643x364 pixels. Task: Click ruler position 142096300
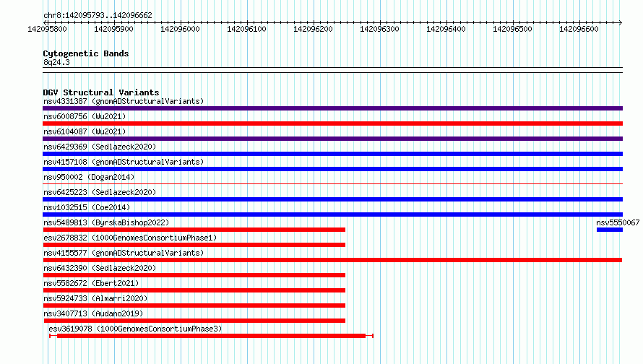[379, 29]
